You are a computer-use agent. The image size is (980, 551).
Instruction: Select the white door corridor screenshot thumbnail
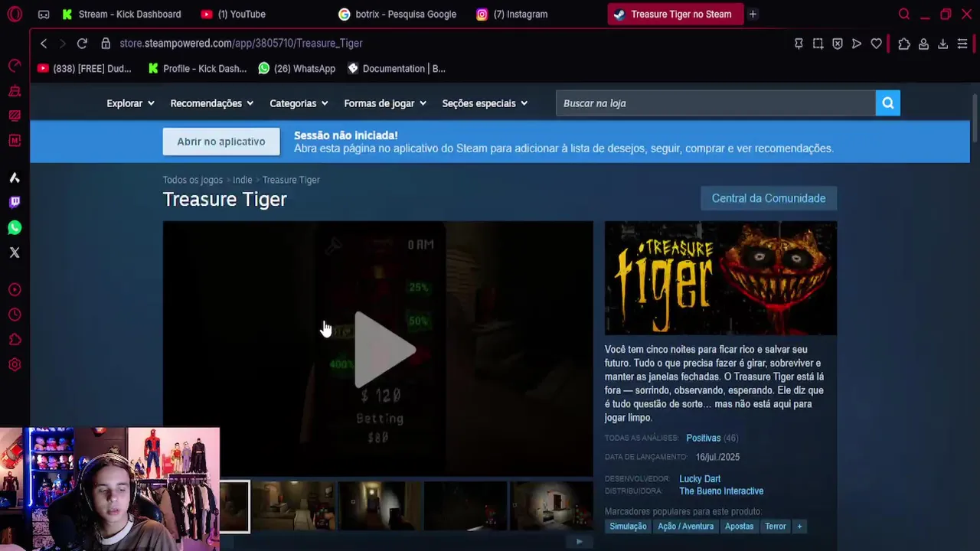[380, 506]
